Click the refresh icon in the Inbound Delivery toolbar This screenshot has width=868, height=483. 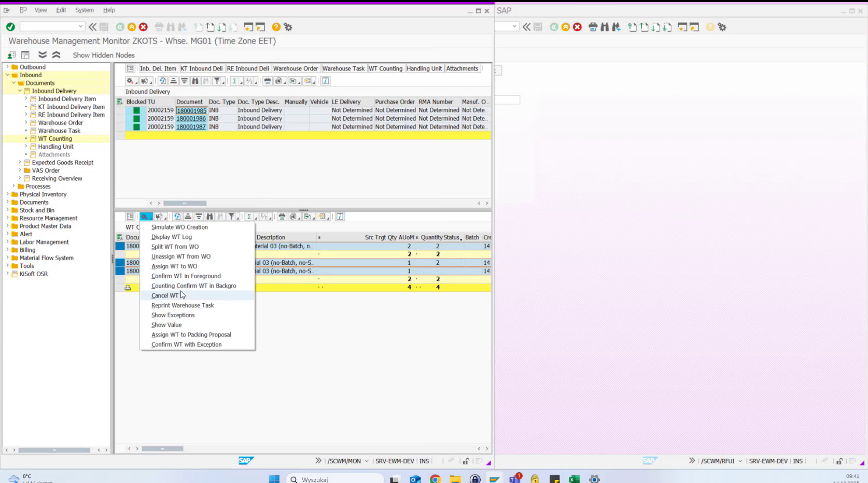(x=163, y=81)
